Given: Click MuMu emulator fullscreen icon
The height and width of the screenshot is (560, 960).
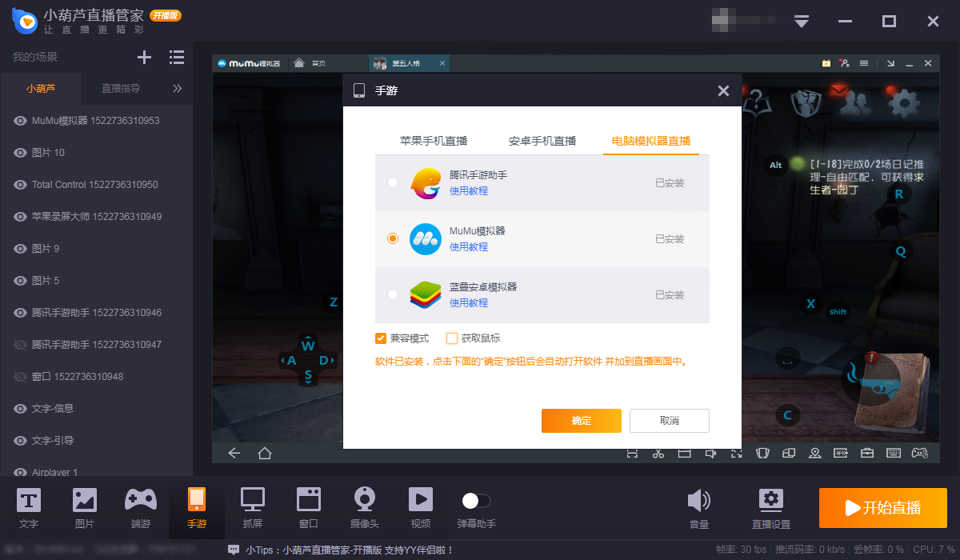Looking at the screenshot, I should coord(737,453).
